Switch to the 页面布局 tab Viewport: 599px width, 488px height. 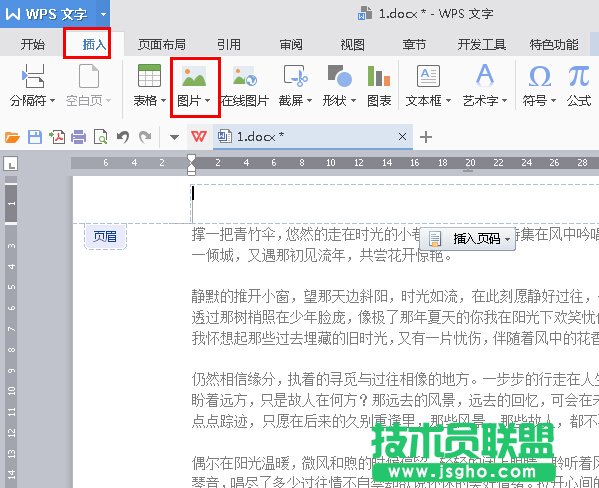[162, 45]
